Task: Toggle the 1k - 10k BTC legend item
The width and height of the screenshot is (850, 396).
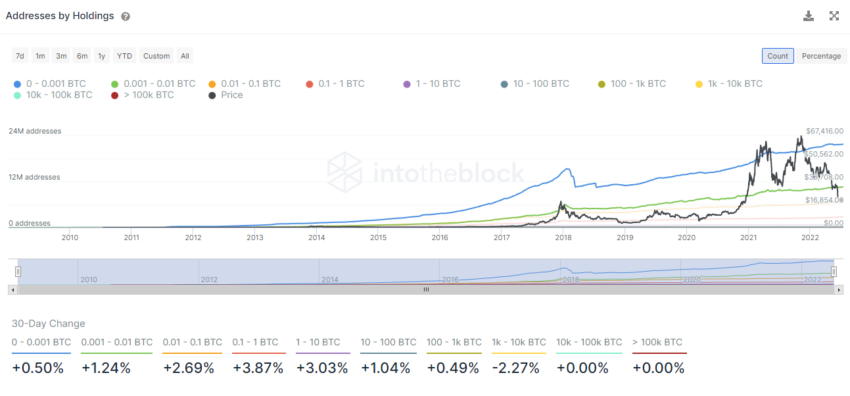Action: 729,84
